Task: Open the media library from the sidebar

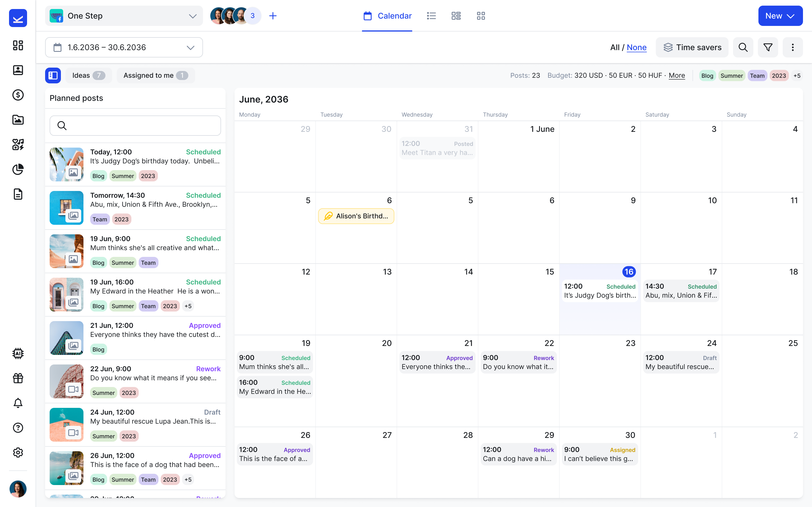Action: 18,120
